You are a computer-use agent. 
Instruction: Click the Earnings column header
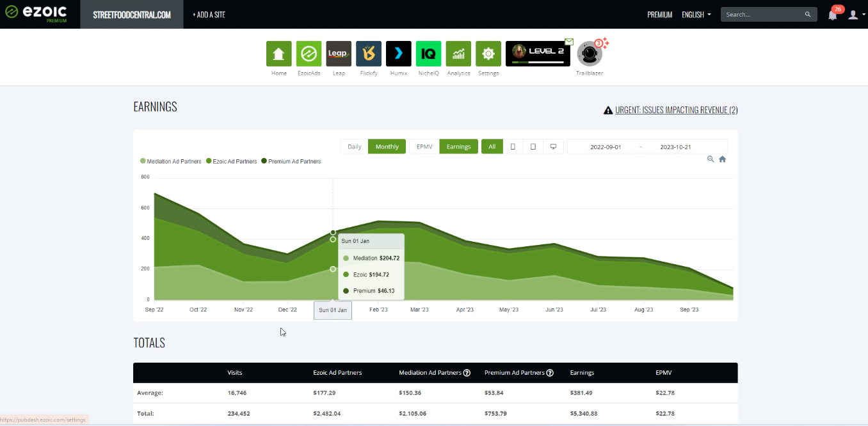[x=582, y=373]
